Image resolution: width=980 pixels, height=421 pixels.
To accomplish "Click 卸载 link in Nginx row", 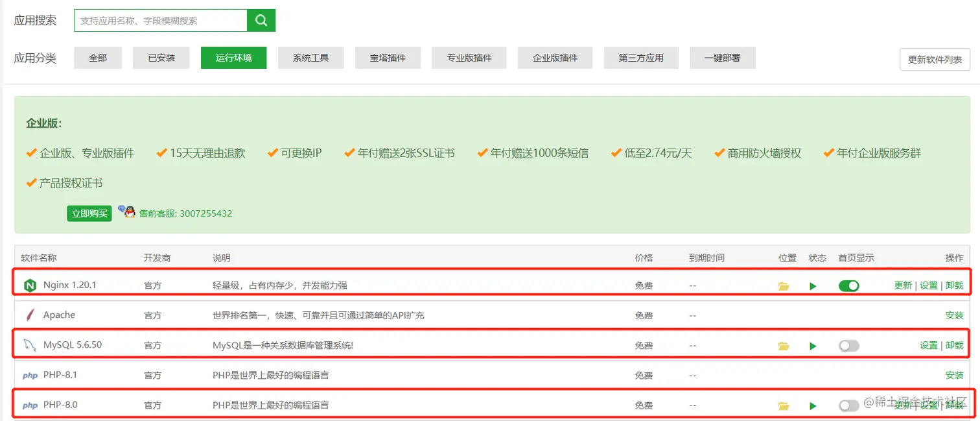I will click(x=955, y=285).
